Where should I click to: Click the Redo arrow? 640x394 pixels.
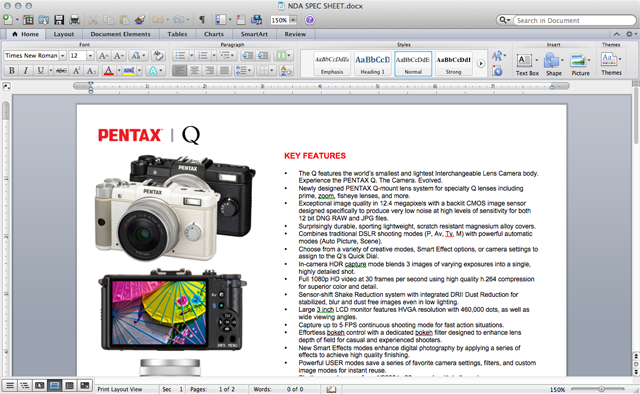178,20
